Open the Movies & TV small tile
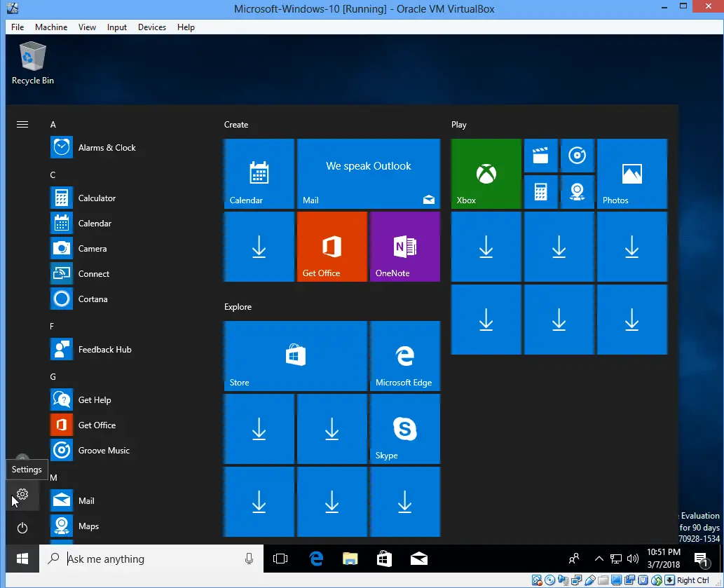Image resolution: width=724 pixels, height=588 pixels. coord(540,156)
